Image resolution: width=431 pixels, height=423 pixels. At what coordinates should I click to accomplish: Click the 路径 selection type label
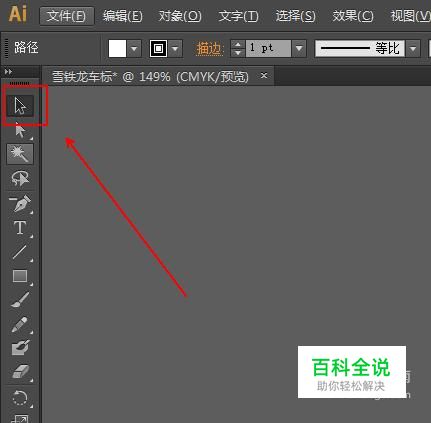26,48
